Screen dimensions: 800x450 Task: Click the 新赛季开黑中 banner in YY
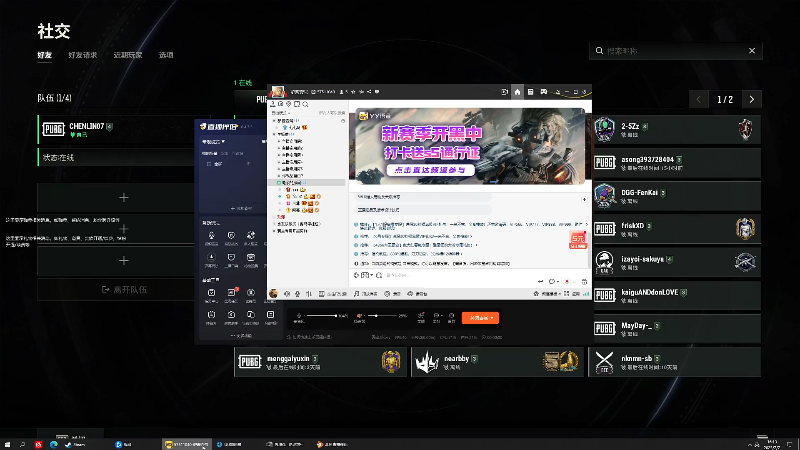click(x=470, y=145)
